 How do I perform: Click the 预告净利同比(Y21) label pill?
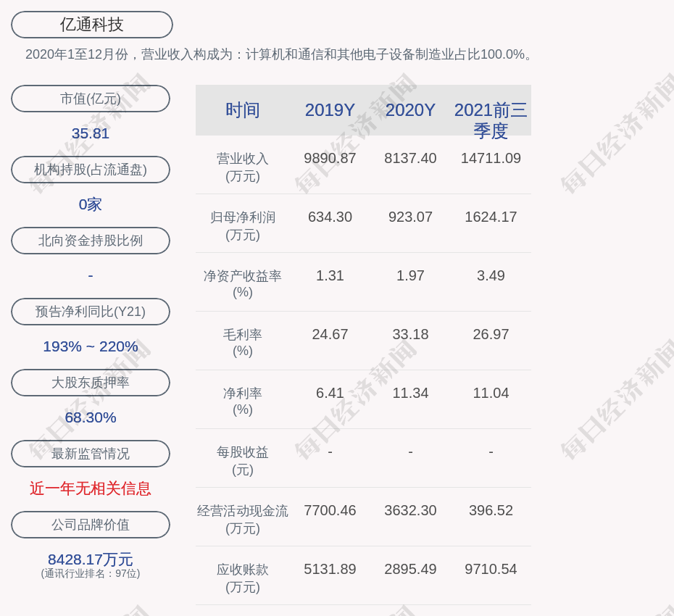click(91, 311)
